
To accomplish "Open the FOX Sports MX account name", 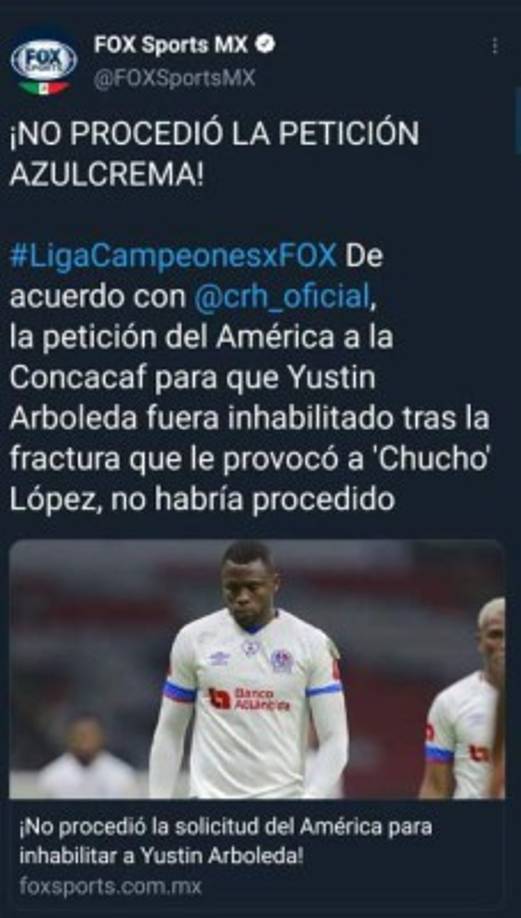I will pyautogui.click(x=171, y=45).
